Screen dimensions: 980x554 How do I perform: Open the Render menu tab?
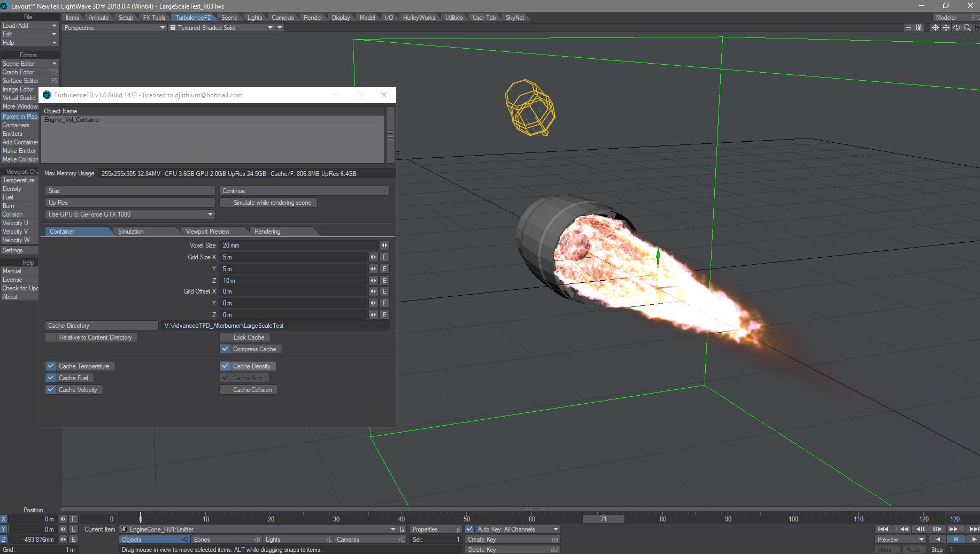313,18
